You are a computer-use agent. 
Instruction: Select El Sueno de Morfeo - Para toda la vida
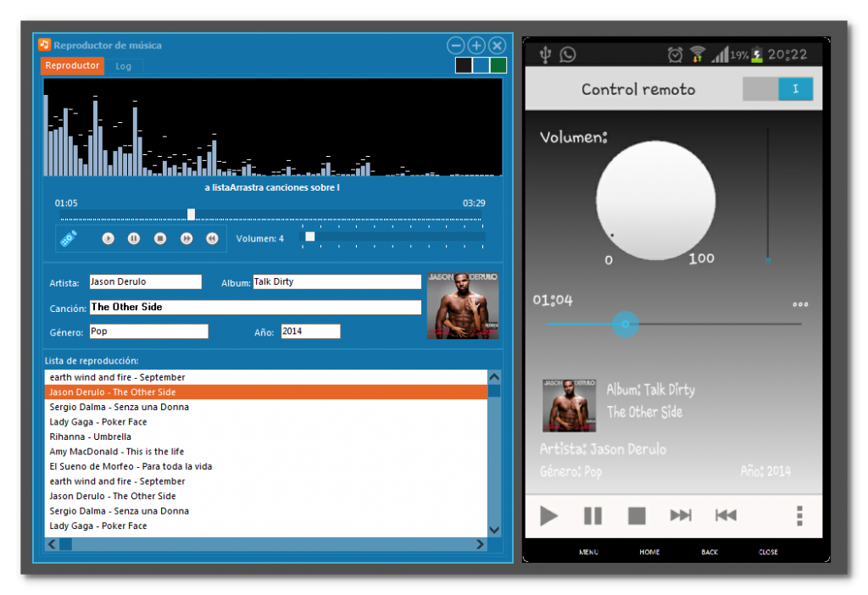(x=265, y=466)
